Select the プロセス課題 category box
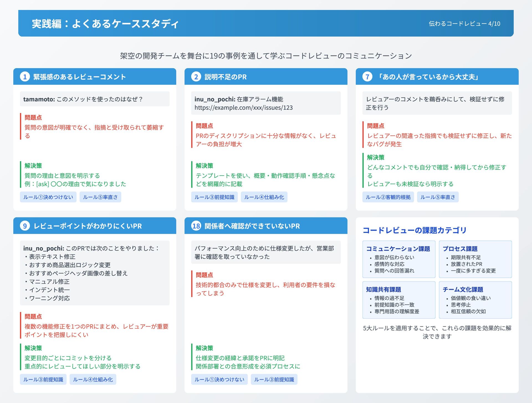 475,259
